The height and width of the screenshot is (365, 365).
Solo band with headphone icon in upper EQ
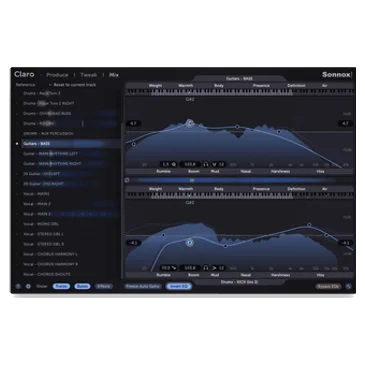coord(206,164)
